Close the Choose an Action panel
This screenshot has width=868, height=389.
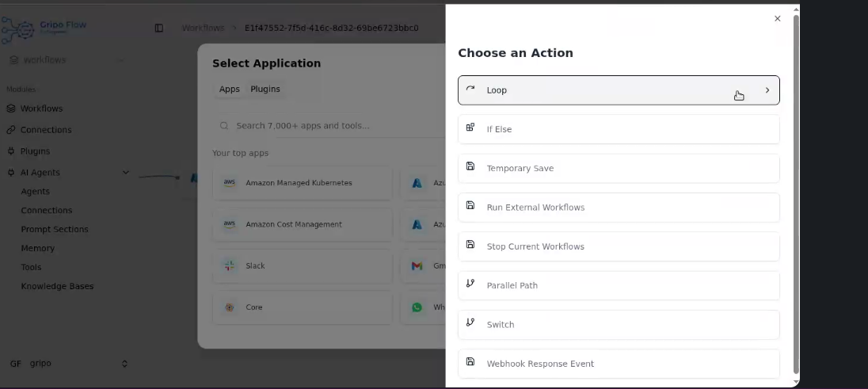point(777,19)
